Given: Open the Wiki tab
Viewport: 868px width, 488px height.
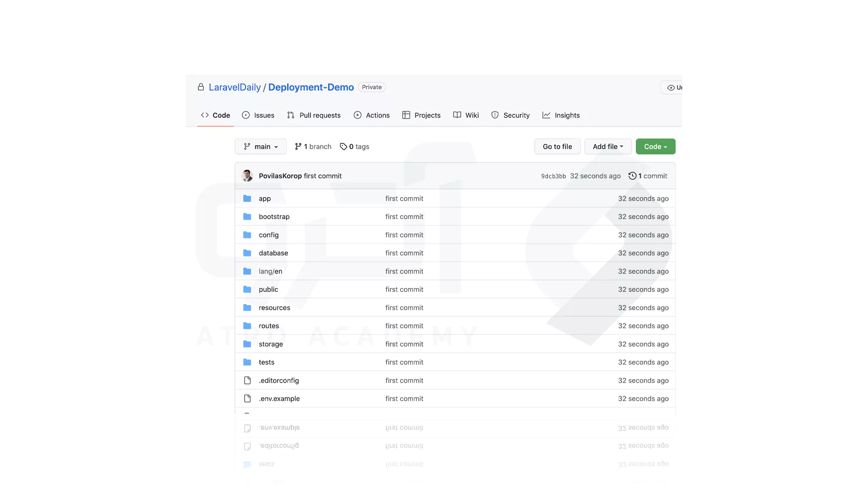Looking at the screenshot, I should coord(466,115).
